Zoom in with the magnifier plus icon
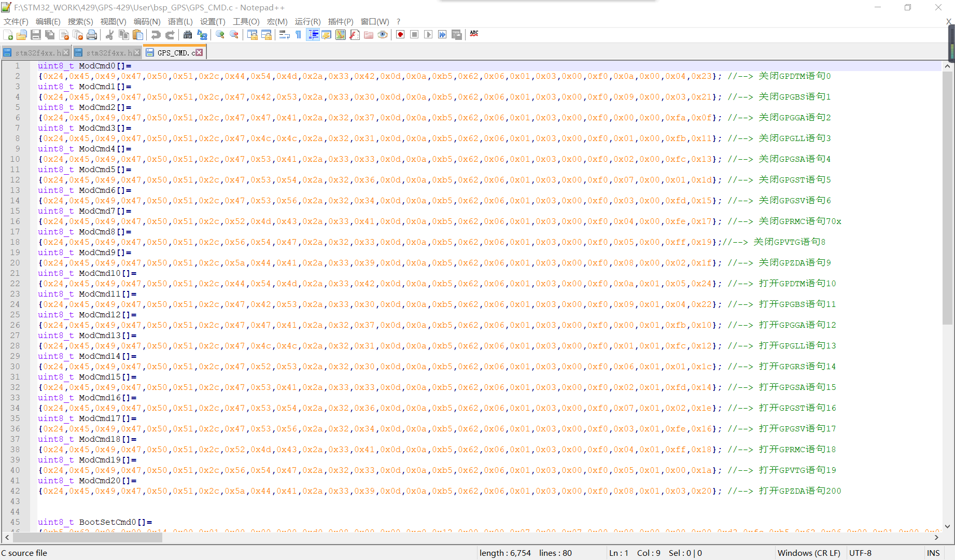 tap(220, 35)
